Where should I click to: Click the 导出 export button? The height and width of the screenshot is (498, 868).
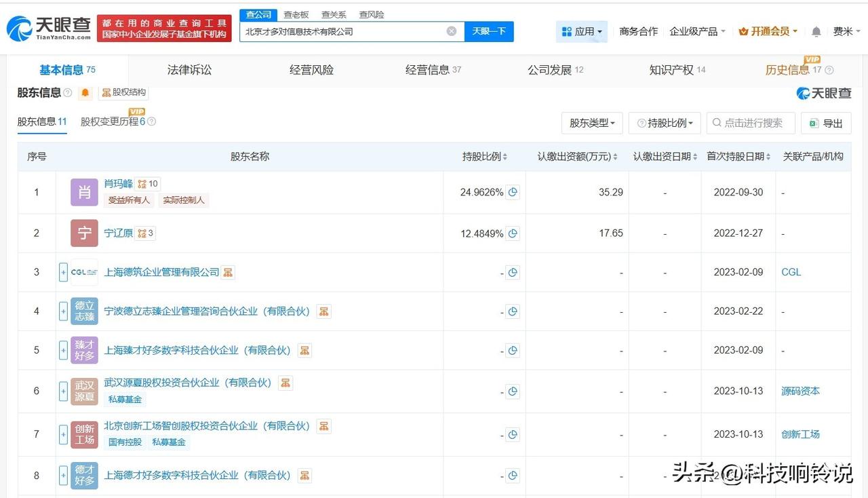tap(826, 123)
